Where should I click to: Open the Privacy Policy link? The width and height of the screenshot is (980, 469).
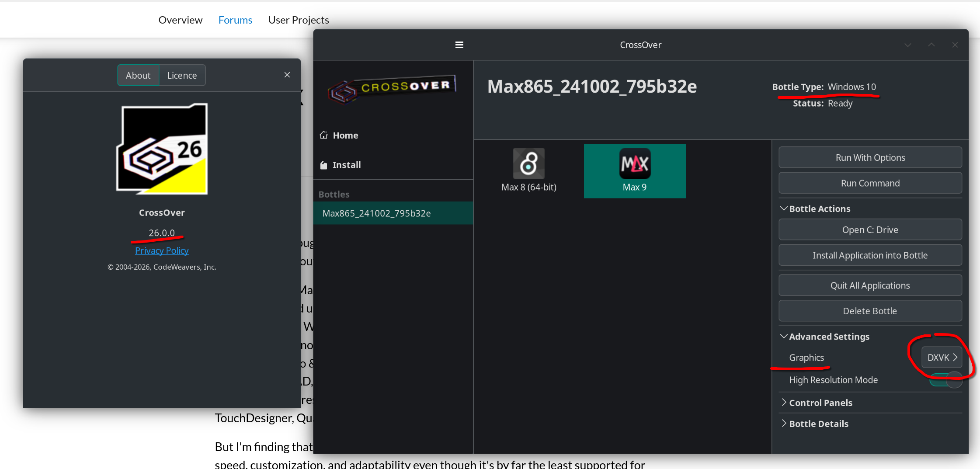tap(162, 250)
